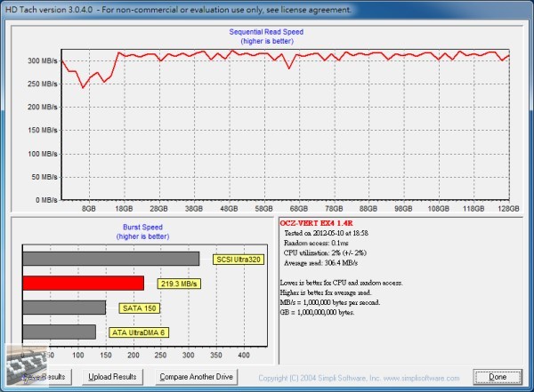Click the gray ATA UltraDMA 6 bar
The width and height of the screenshot is (534, 392).
(x=60, y=332)
